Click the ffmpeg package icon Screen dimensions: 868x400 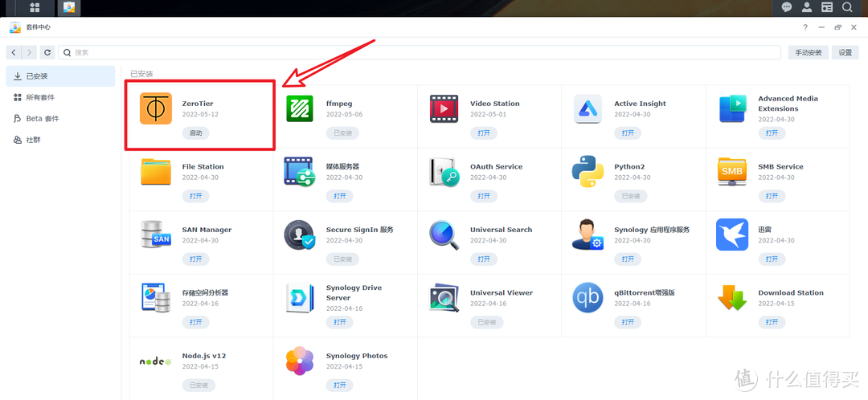pos(300,108)
